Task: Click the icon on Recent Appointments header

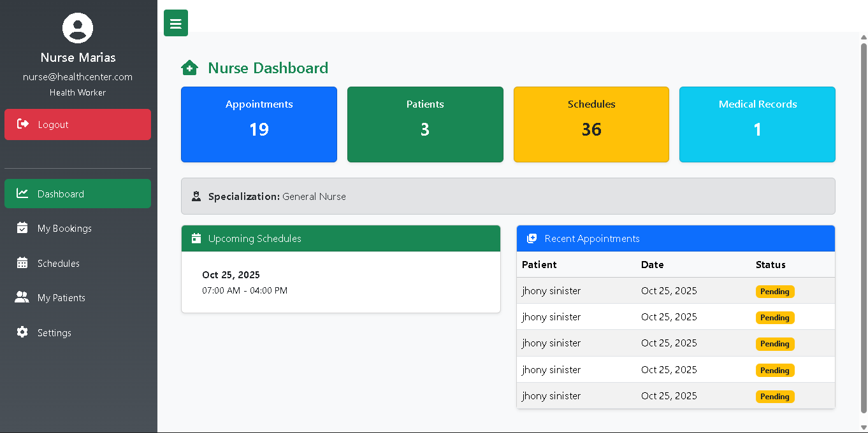Action: click(x=531, y=238)
